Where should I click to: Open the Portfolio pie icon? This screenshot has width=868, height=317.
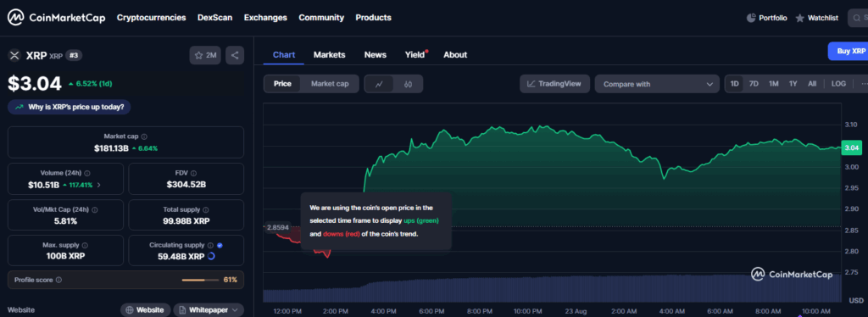point(751,18)
